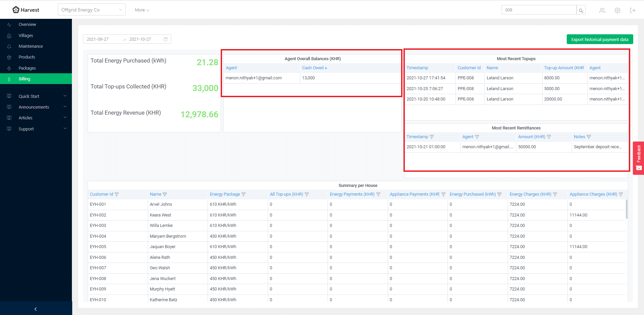This screenshot has height=315, width=644.
Task: Collapse the left sidebar
Action: click(36, 309)
